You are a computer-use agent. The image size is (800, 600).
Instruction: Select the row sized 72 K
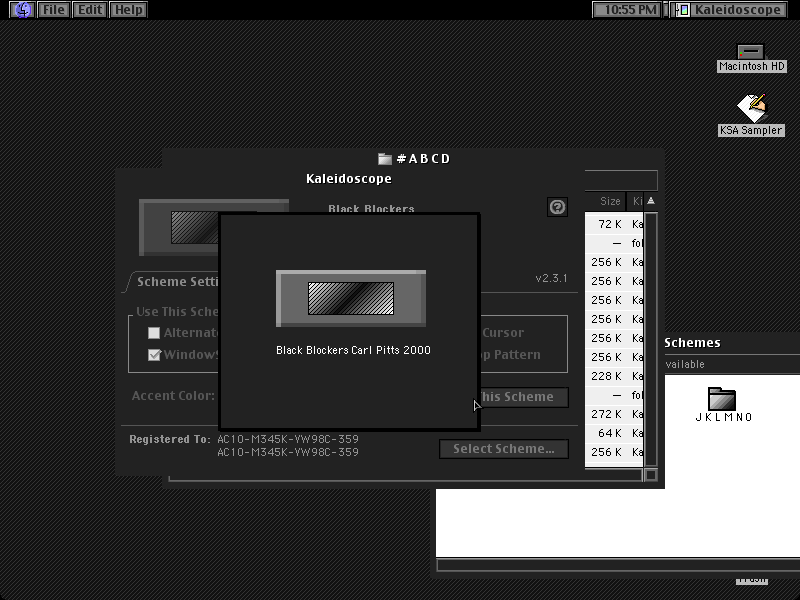[614, 224]
